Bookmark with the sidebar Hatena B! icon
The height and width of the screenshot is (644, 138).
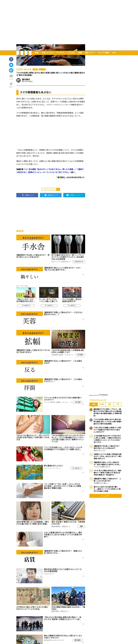(11, 71)
